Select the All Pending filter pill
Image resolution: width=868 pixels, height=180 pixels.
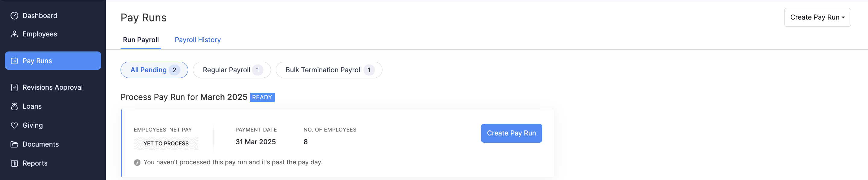point(154,70)
